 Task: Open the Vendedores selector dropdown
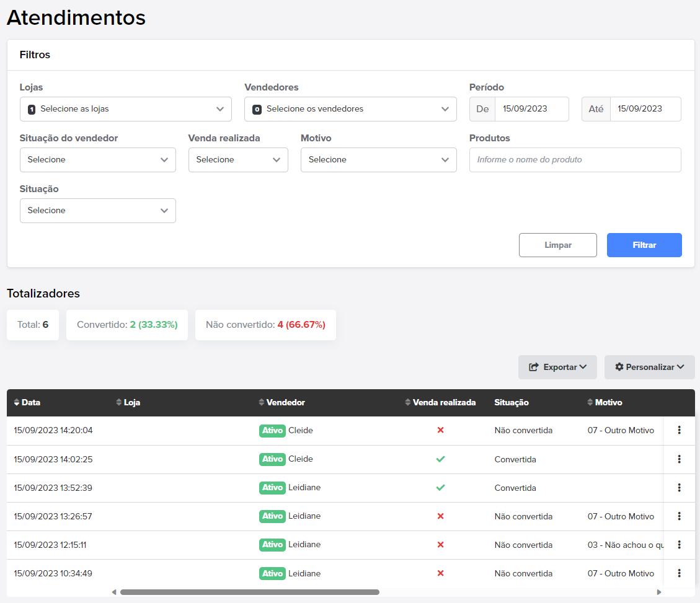click(x=350, y=109)
